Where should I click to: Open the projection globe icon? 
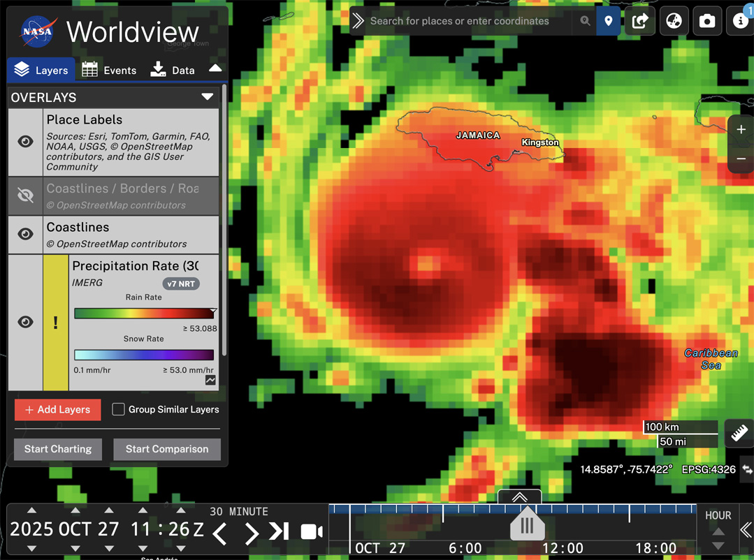674,21
